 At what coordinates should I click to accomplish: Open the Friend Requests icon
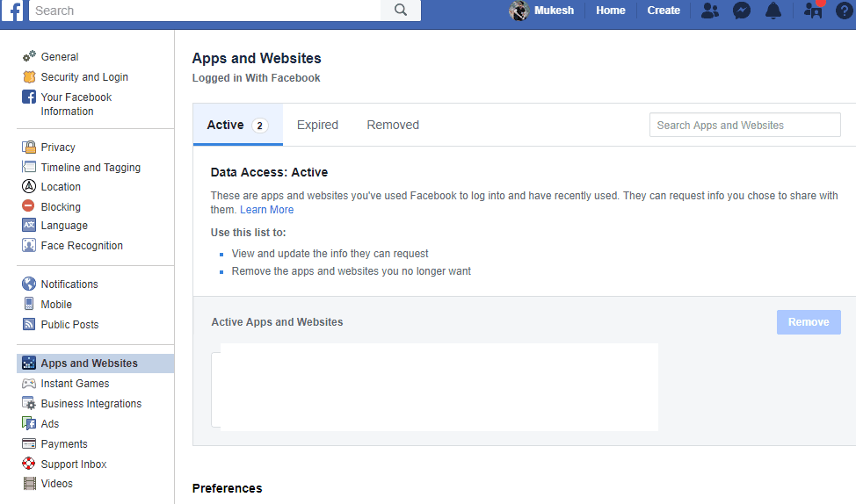tap(709, 11)
